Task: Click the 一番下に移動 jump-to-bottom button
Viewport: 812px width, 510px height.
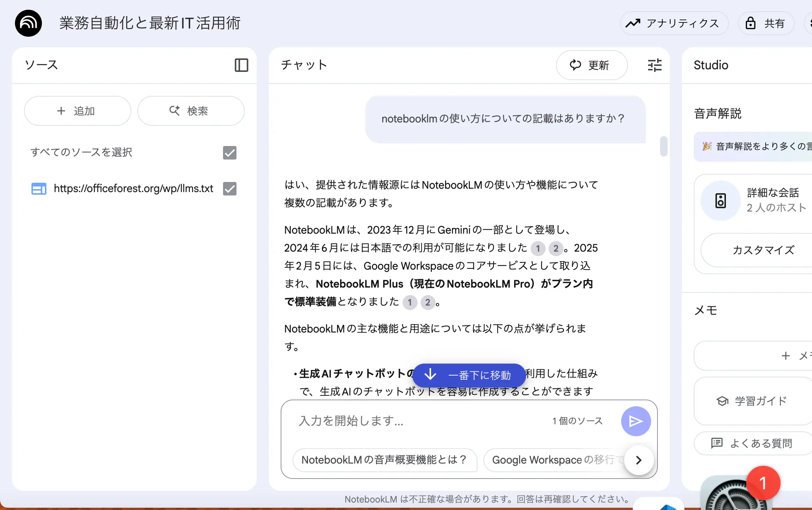Action: point(469,375)
